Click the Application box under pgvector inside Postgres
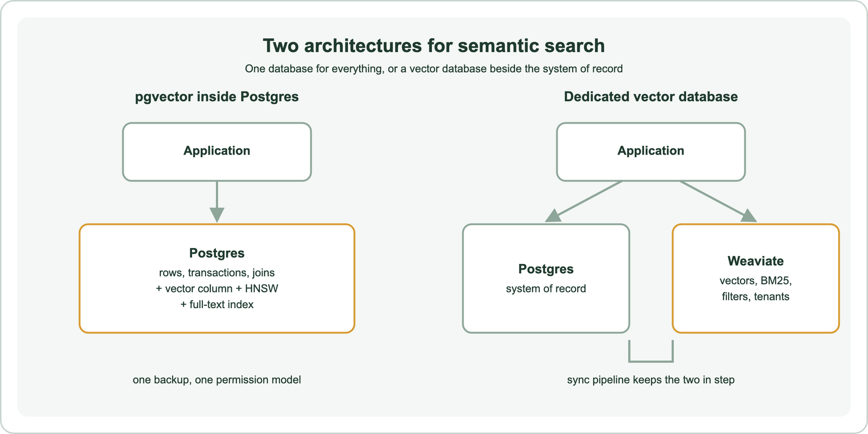This screenshot has width=868, height=434. pyautogui.click(x=217, y=152)
